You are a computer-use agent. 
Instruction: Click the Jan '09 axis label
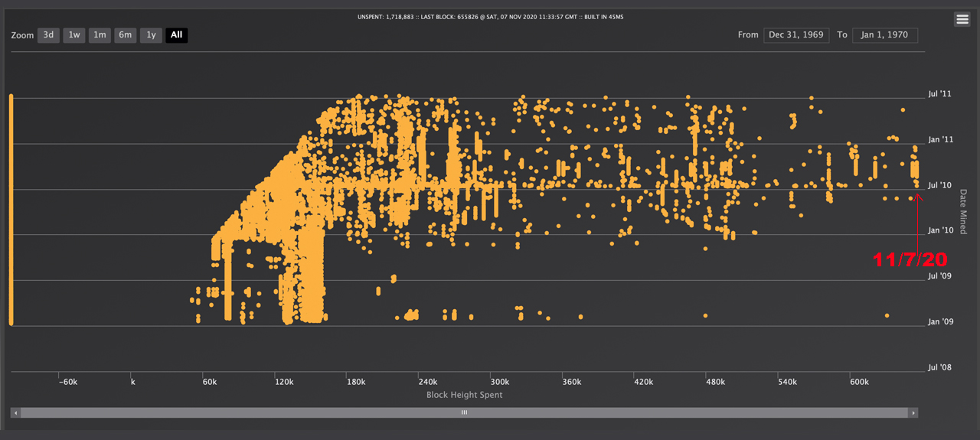tap(939, 321)
